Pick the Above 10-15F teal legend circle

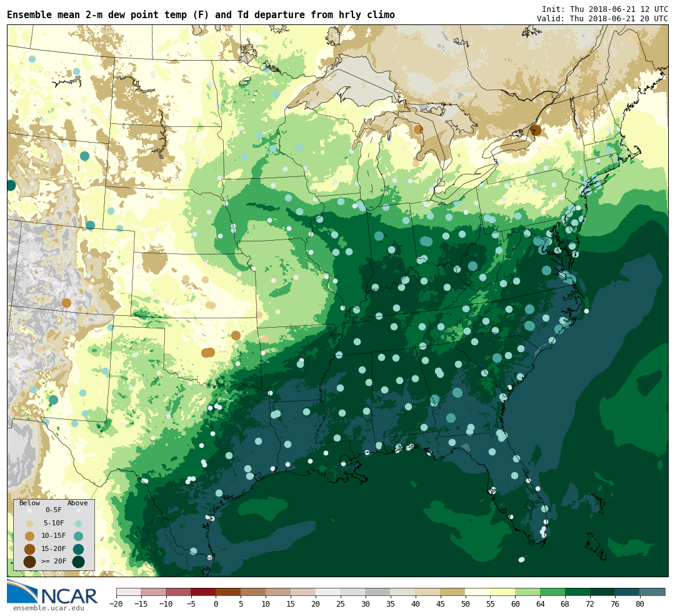(x=78, y=536)
